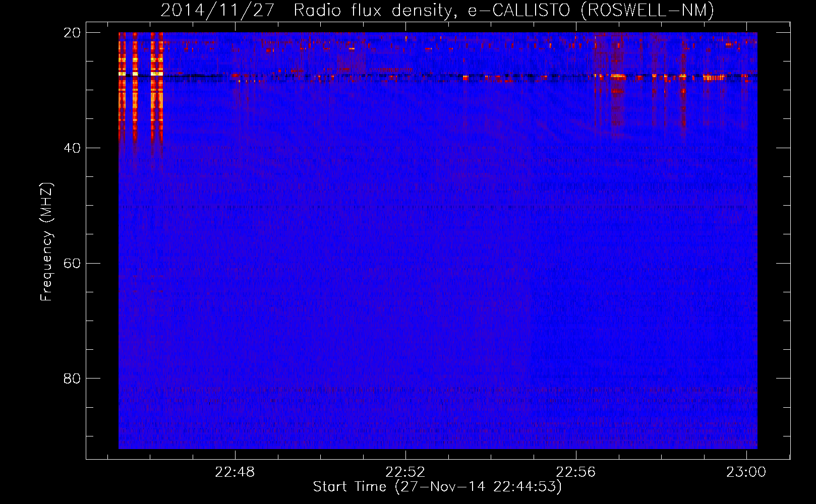Viewport: 816px width, 504px height.
Task: Click the '20' frequency tick label
Action: click(72, 33)
